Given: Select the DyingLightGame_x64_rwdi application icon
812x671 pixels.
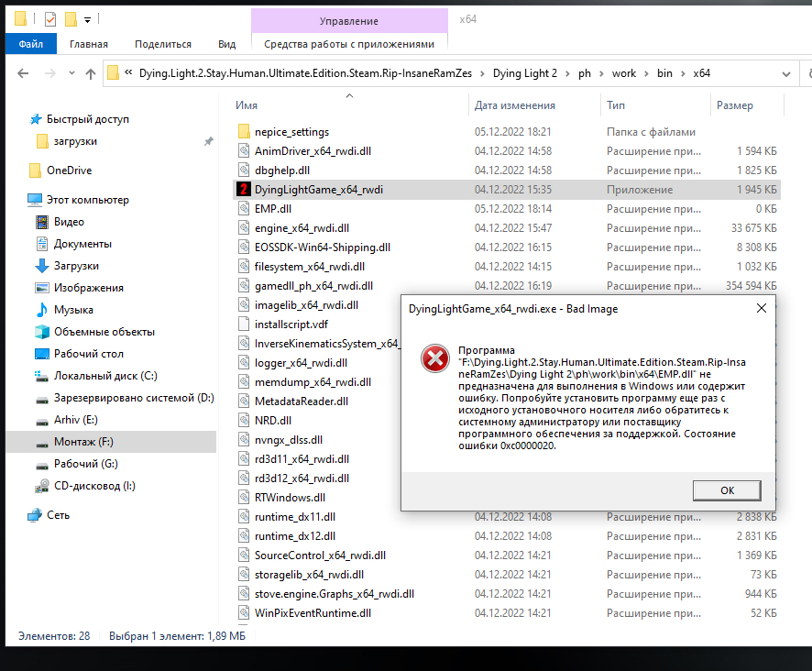Looking at the screenshot, I should coord(244,190).
